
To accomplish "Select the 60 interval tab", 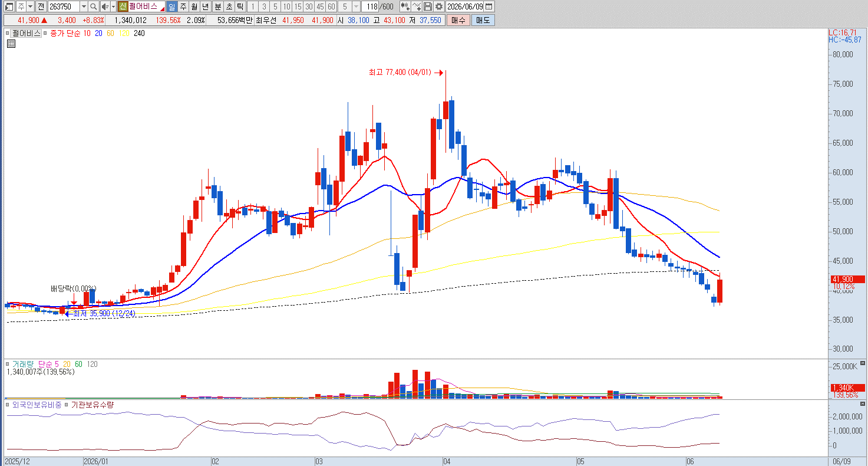I will click(331, 6).
